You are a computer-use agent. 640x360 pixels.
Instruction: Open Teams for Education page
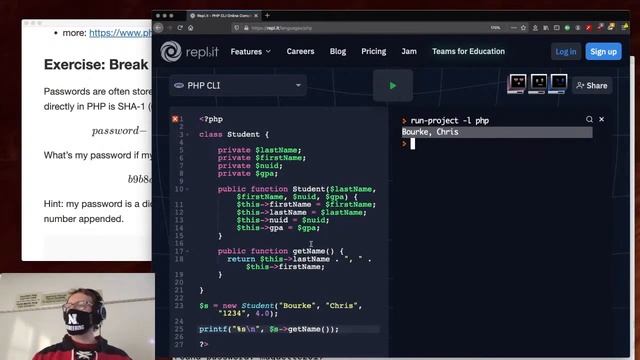click(x=468, y=51)
